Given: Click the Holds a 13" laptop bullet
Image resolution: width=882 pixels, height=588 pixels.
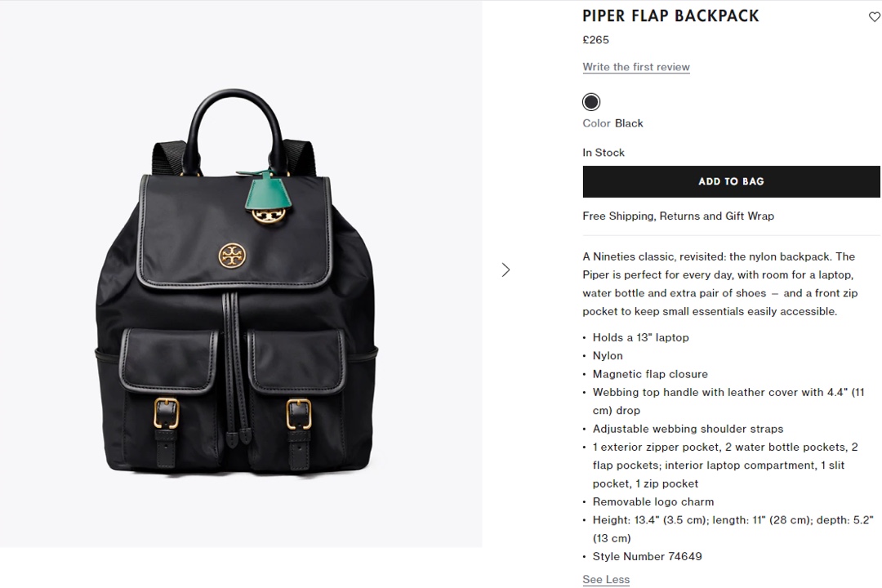Looking at the screenshot, I should [x=641, y=337].
